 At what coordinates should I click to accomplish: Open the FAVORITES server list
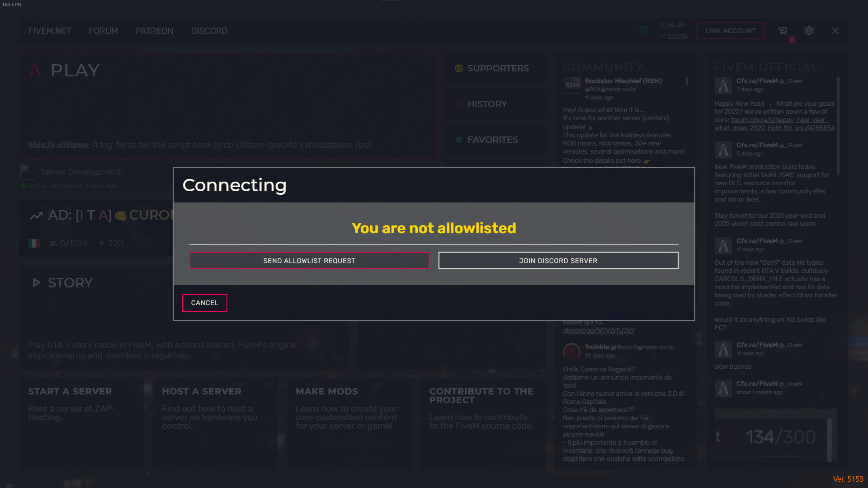click(495, 140)
